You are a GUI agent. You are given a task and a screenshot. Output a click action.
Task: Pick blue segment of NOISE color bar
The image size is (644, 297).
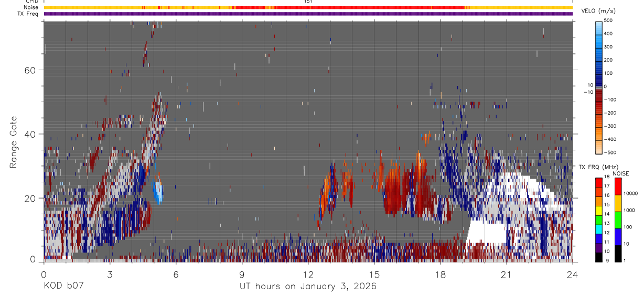618,237
